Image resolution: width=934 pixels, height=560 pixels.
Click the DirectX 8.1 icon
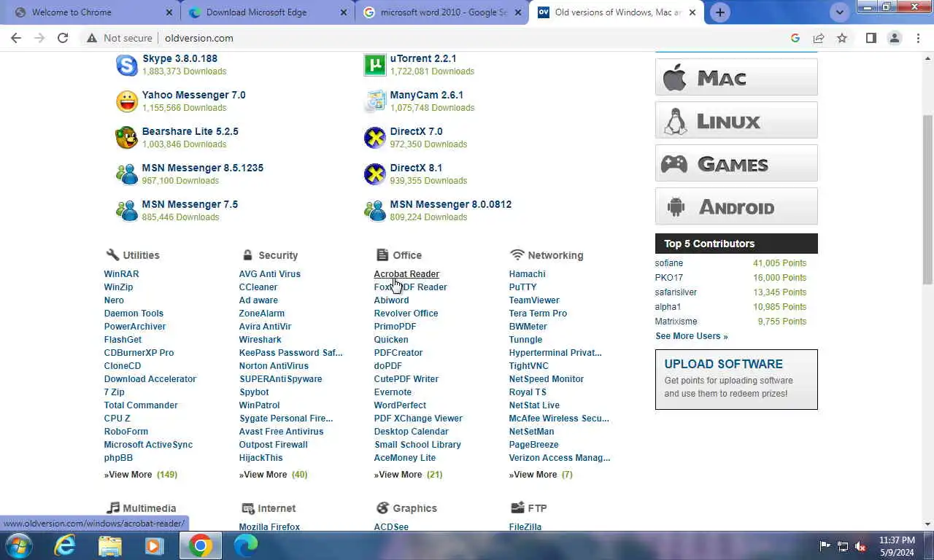click(374, 174)
